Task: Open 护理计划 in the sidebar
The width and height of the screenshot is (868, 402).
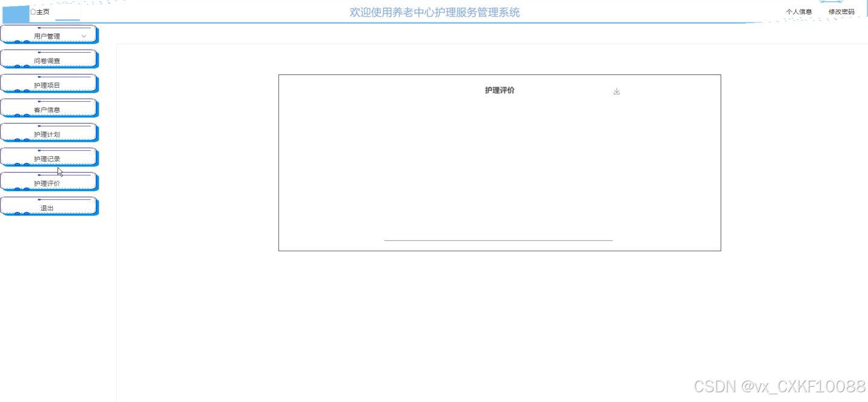Action: click(48, 133)
